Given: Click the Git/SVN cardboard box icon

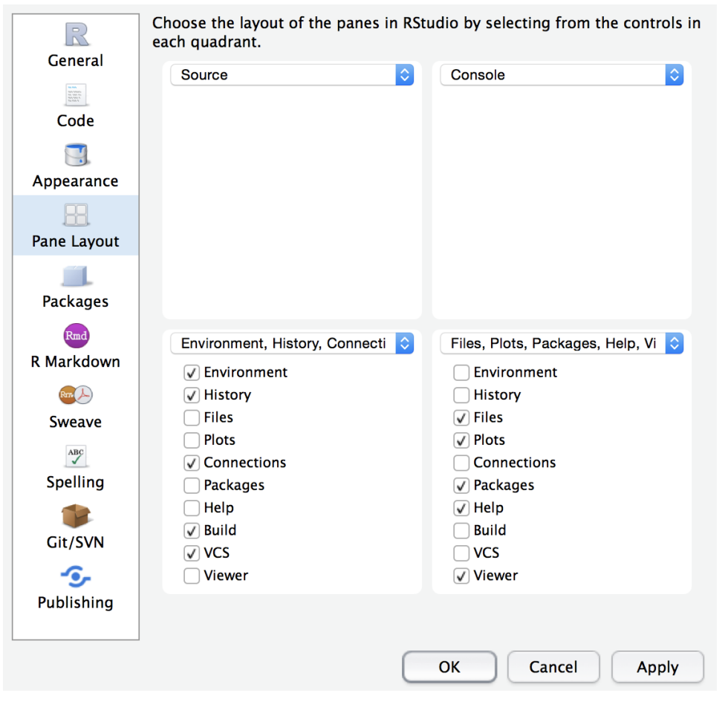Looking at the screenshot, I should 76,515.
